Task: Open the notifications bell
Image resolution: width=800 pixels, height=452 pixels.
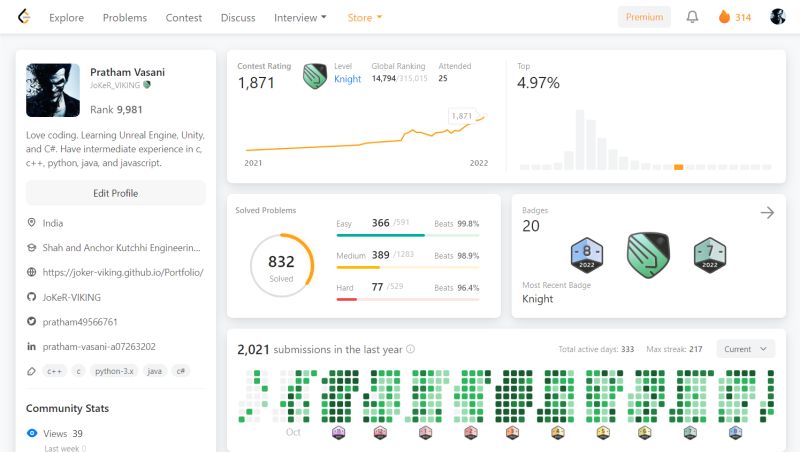Action: click(x=692, y=17)
